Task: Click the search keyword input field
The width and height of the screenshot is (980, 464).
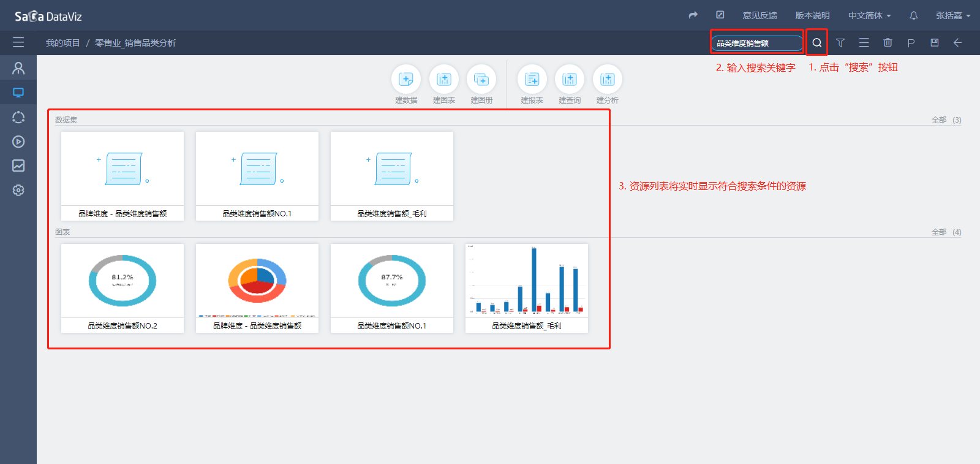Action: coord(757,43)
